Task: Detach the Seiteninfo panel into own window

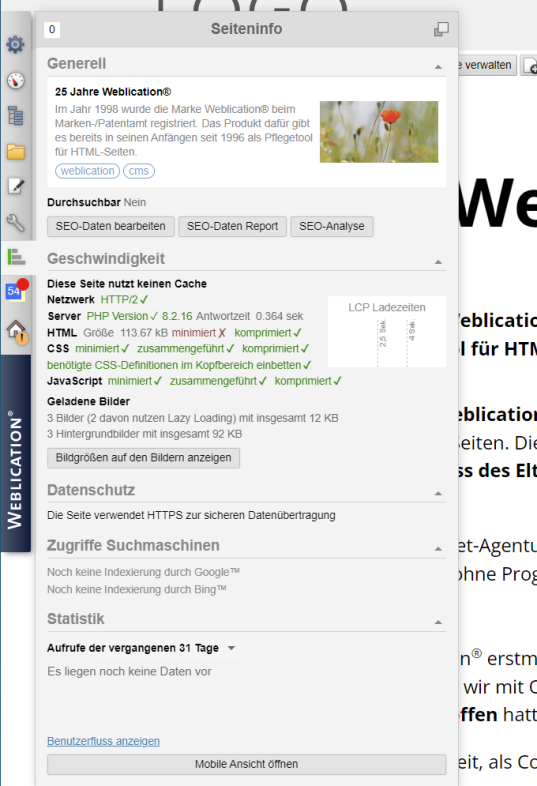Action: pyautogui.click(x=441, y=29)
